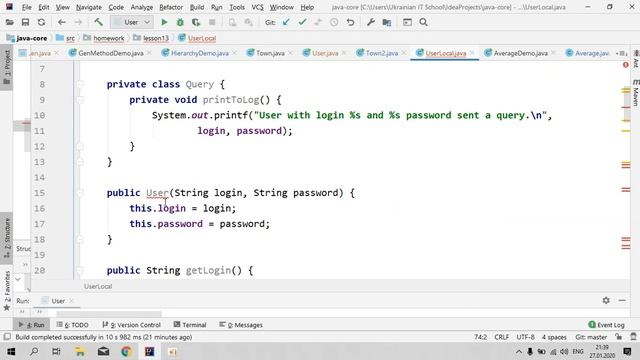Open the VCS menu

tap(257, 7)
